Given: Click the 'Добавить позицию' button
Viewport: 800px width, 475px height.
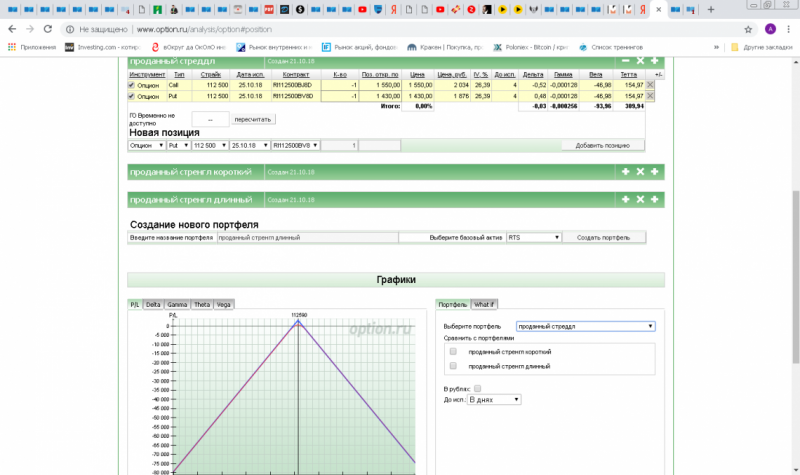Looking at the screenshot, I should pyautogui.click(x=602, y=145).
